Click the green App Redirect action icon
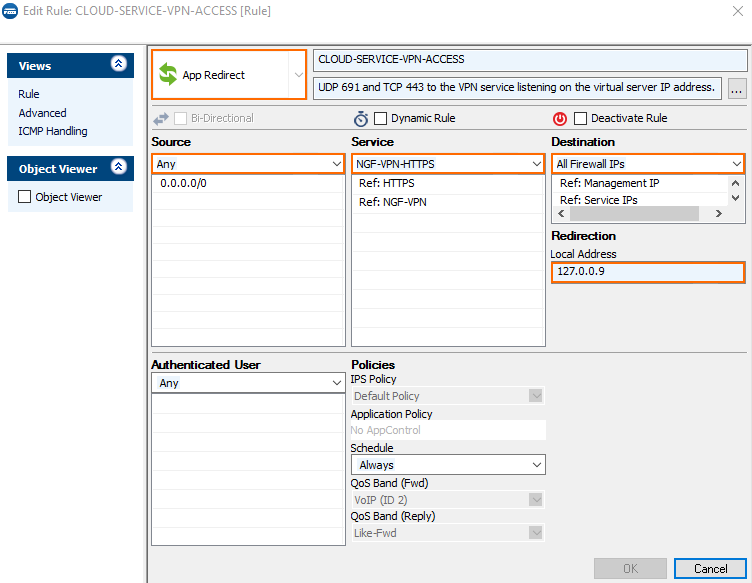 pos(168,74)
